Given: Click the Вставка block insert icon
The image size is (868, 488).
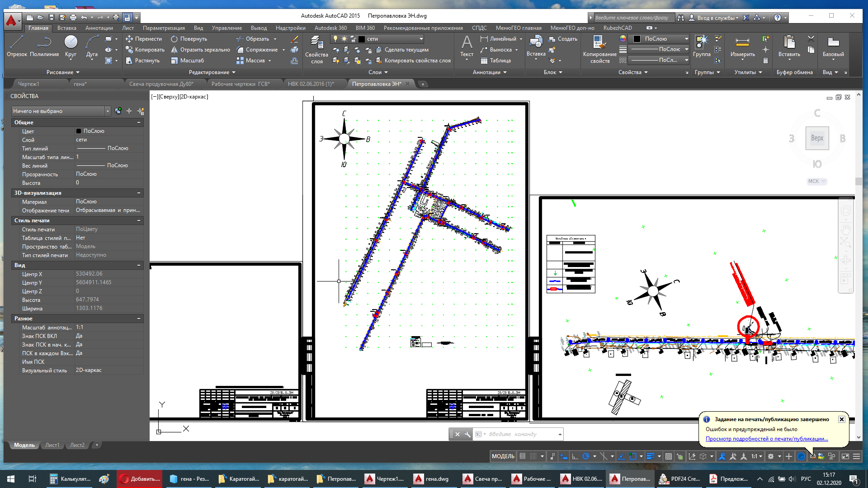Looking at the screenshot, I should coord(536,42).
